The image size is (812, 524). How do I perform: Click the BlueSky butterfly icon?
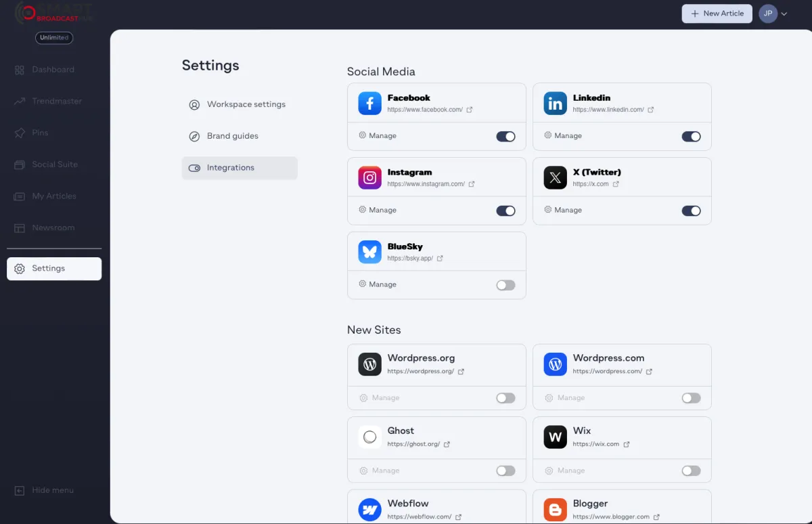369,253
